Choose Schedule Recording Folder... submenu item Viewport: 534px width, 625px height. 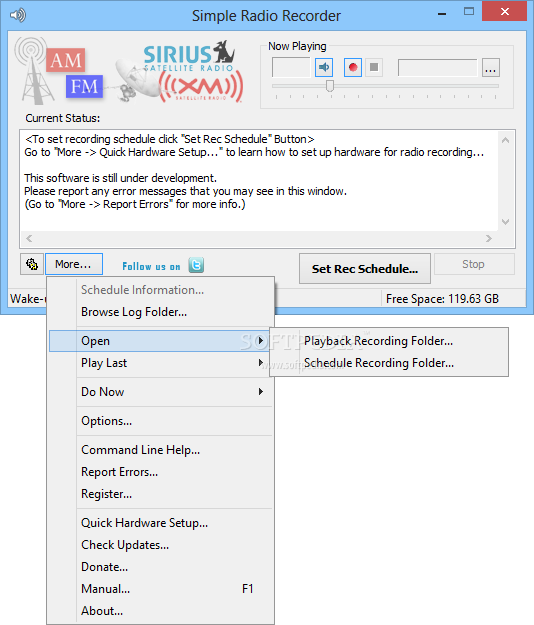(x=389, y=363)
